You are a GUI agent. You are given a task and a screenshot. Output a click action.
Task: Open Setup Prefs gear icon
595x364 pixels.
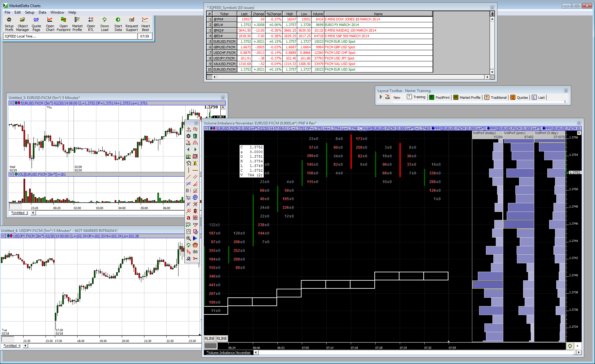coord(9,20)
